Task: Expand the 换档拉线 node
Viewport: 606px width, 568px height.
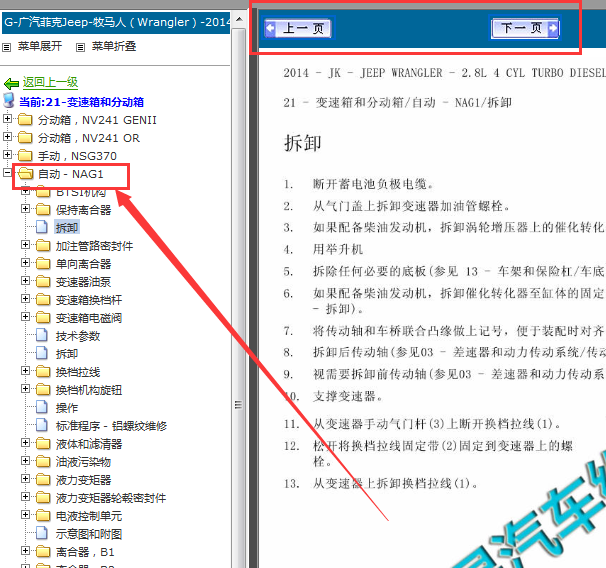Action: point(25,371)
